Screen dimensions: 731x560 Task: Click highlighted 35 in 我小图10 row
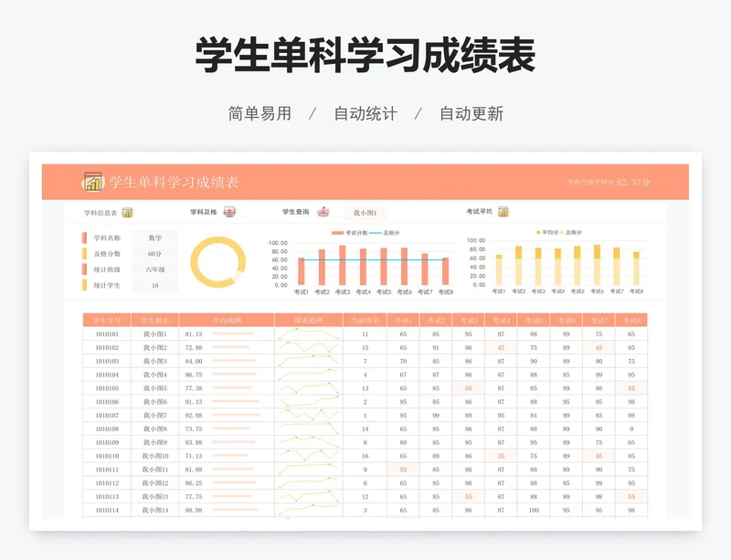[x=501, y=456]
